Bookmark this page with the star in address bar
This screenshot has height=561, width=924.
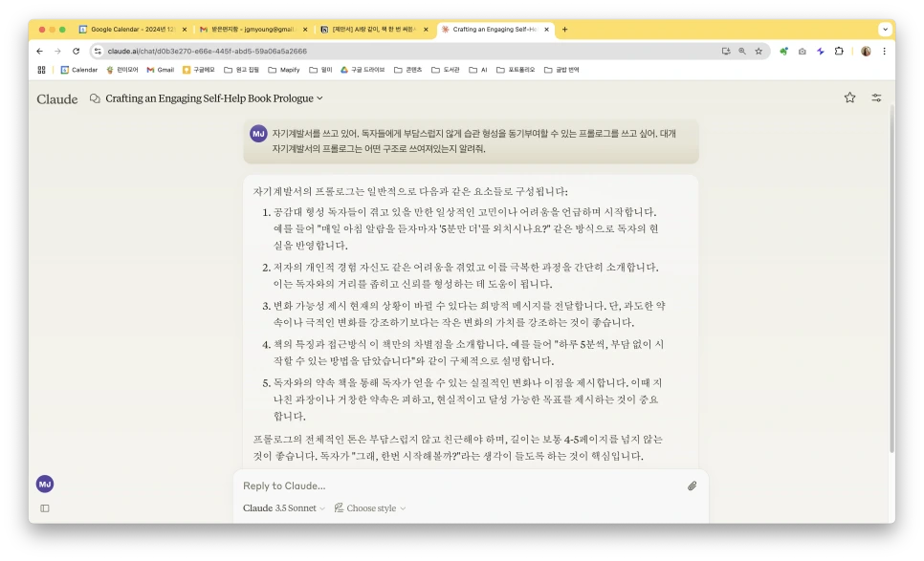[759, 52]
